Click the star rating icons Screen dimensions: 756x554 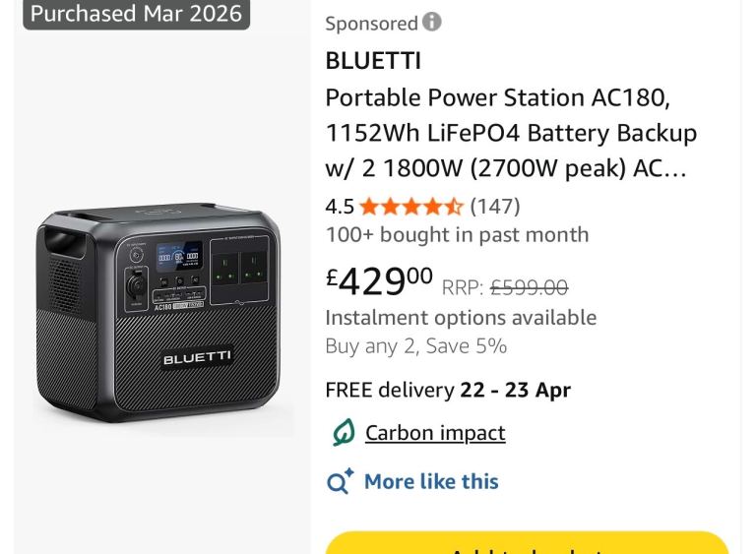point(410,207)
